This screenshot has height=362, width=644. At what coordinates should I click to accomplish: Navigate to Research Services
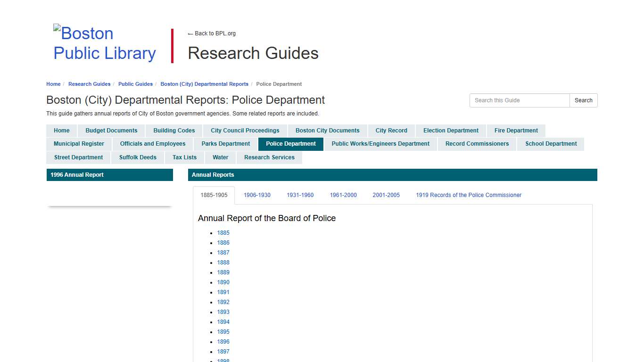[x=269, y=157]
